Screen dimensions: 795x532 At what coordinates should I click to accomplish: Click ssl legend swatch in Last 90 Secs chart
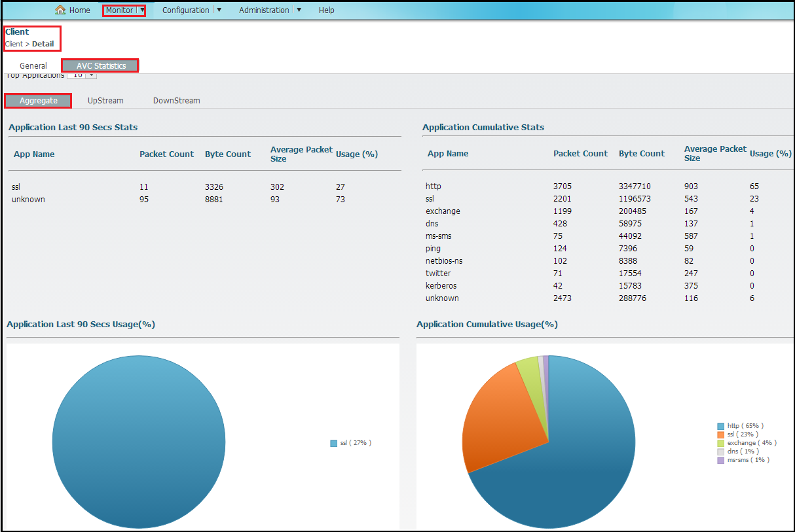[334, 443]
